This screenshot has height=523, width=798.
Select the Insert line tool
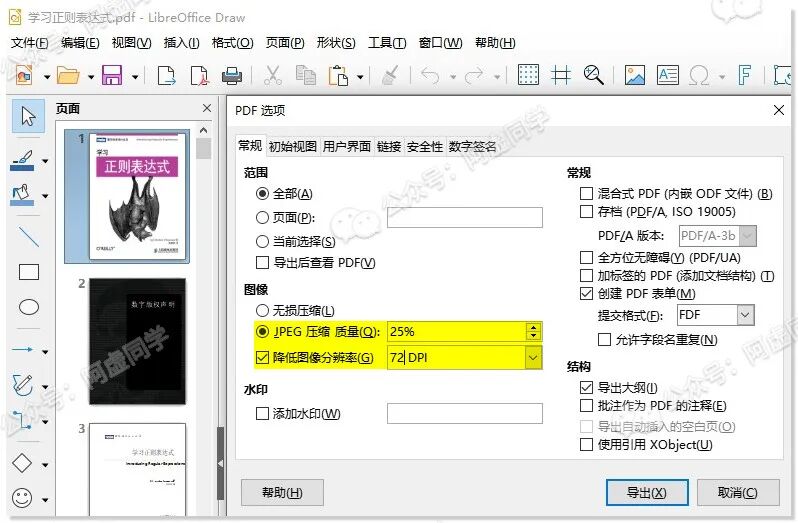point(28,237)
